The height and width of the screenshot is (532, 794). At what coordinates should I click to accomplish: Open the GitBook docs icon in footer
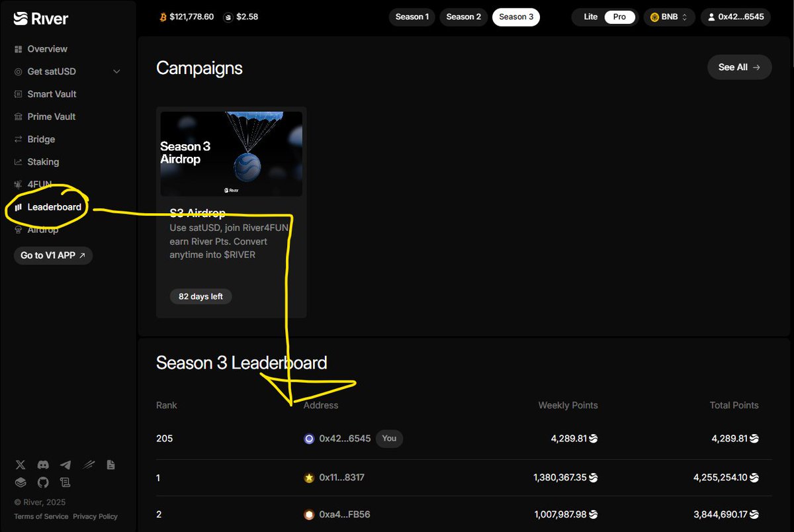[x=20, y=482]
